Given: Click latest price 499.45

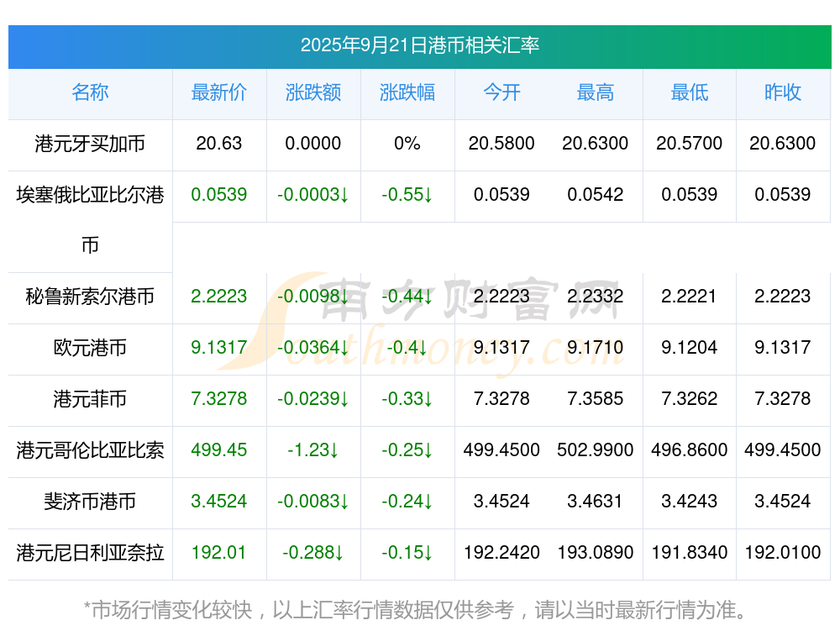Looking at the screenshot, I should tap(219, 450).
